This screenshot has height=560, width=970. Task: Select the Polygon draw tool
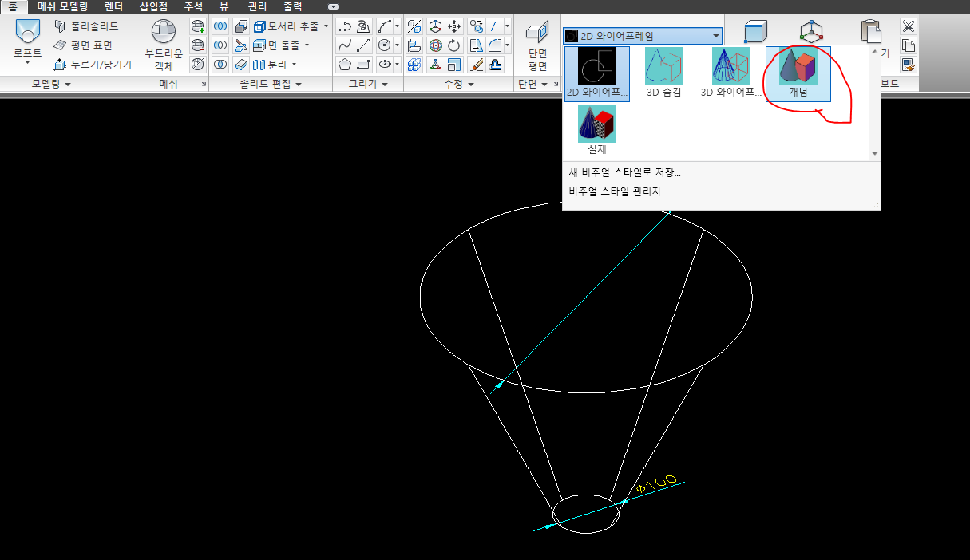point(345,64)
